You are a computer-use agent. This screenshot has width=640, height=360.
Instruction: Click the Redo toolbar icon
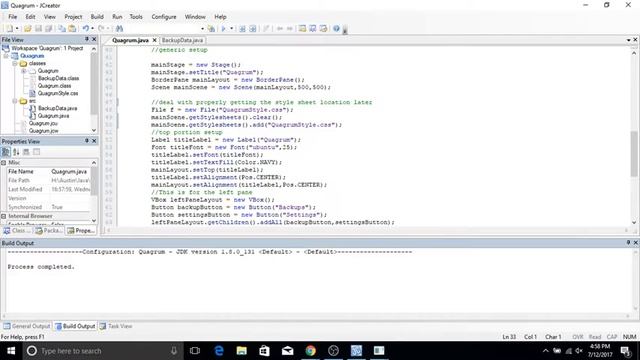tap(101, 29)
